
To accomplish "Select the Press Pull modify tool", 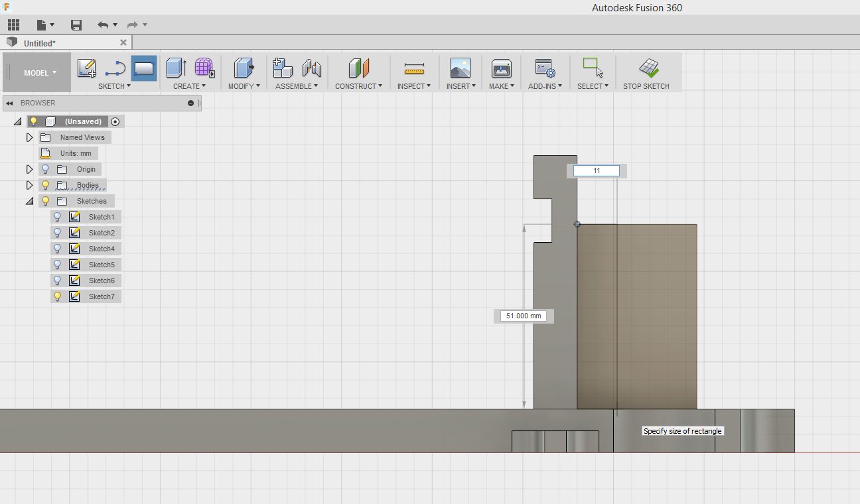I will click(244, 68).
